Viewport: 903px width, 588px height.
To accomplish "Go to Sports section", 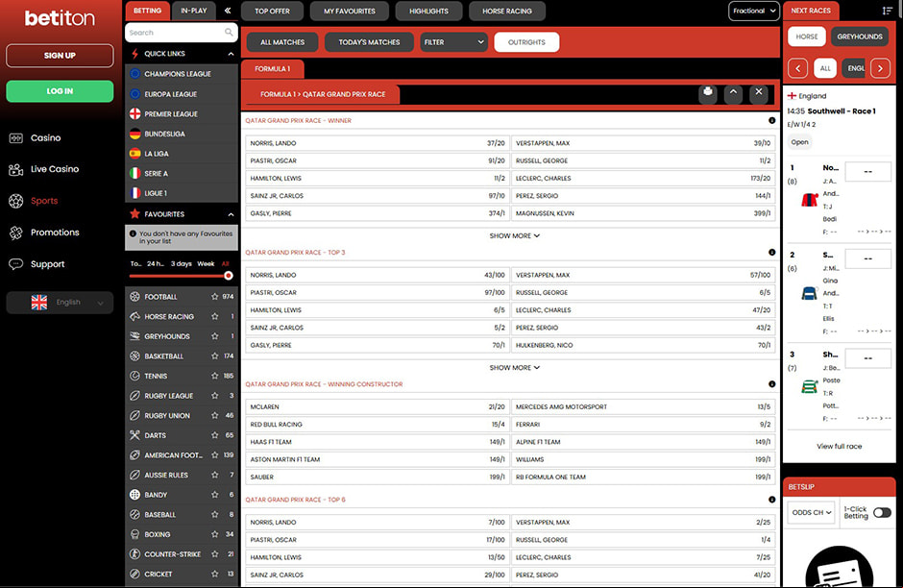I will point(44,201).
